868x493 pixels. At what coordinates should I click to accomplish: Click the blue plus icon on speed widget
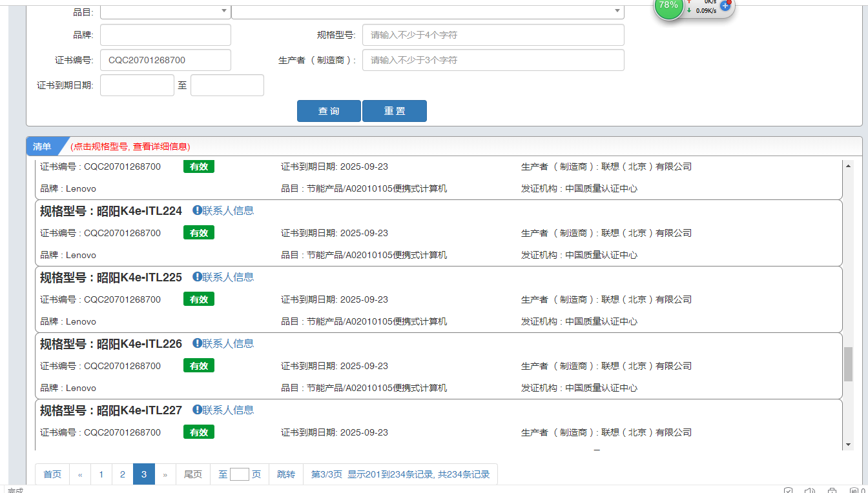pos(725,6)
